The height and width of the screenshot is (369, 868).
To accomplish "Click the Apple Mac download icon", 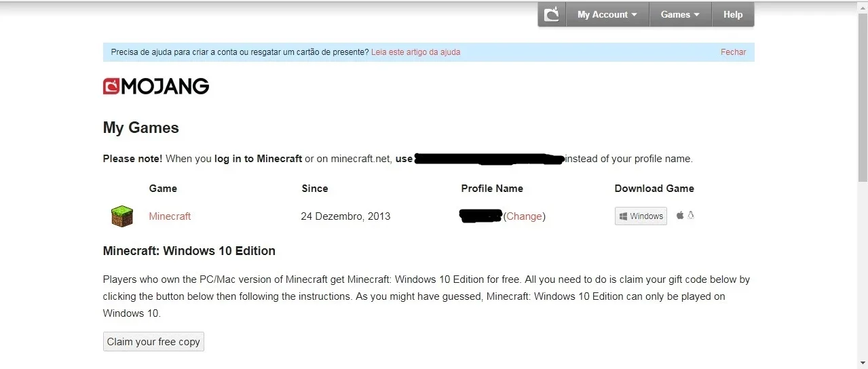I will (x=679, y=216).
